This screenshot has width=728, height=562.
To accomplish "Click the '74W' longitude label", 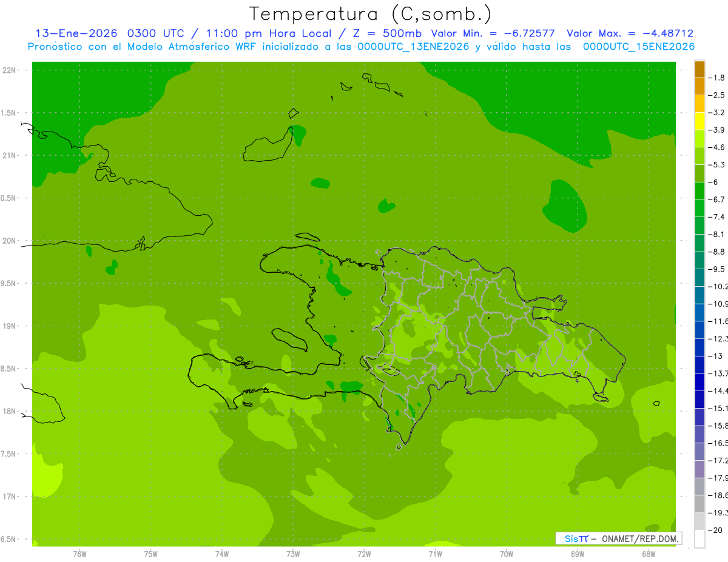I will coord(222,554).
